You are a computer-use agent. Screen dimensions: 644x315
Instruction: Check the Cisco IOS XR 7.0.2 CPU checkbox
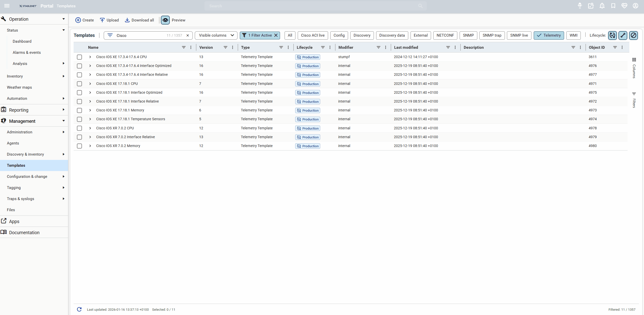(79, 128)
